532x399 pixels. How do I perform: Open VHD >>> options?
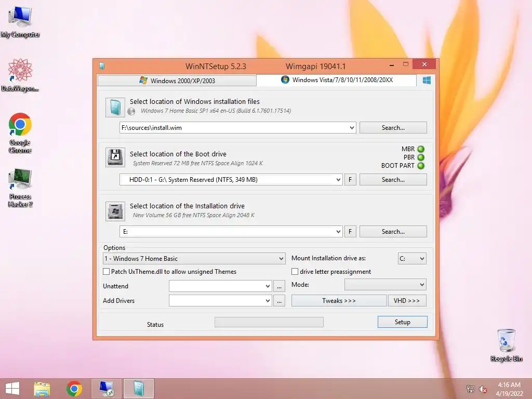point(407,301)
